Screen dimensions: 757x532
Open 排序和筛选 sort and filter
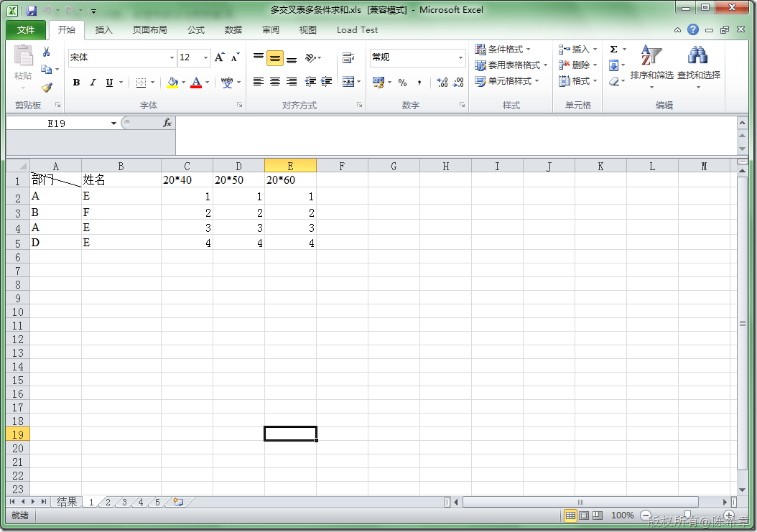click(651, 67)
